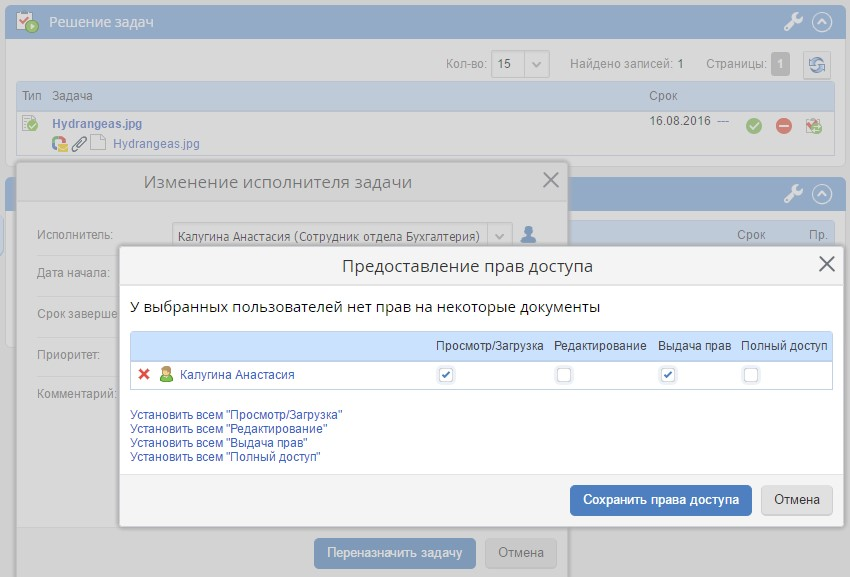
Task: Open the Hydrangeas.jpg task title link
Action: coord(97,124)
